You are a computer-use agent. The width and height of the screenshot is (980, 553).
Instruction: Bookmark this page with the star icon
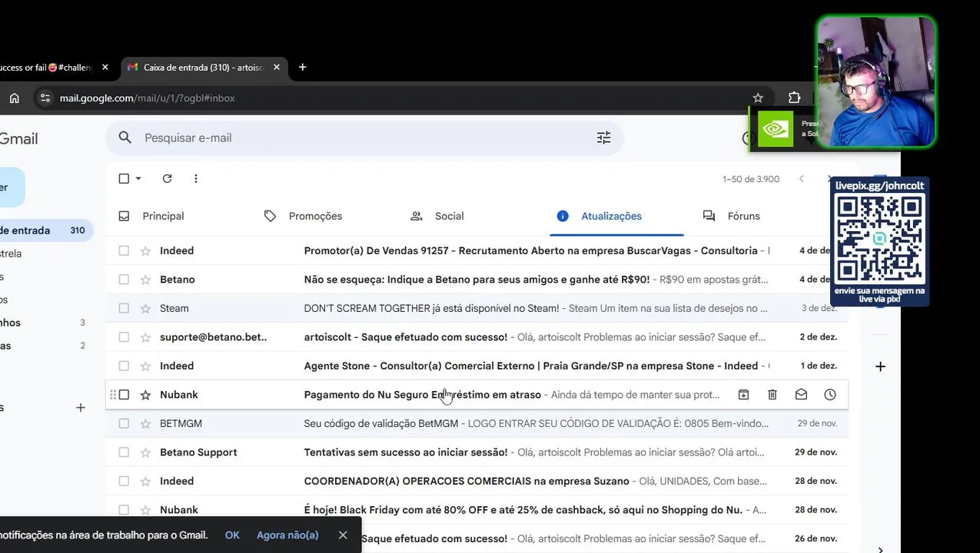coord(758,98)
